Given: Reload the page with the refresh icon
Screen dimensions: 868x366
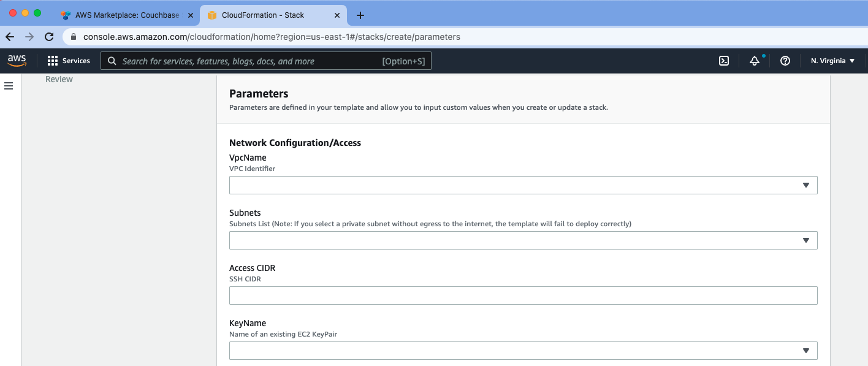Looking at the screenshot, I should (x=49, y=37).
